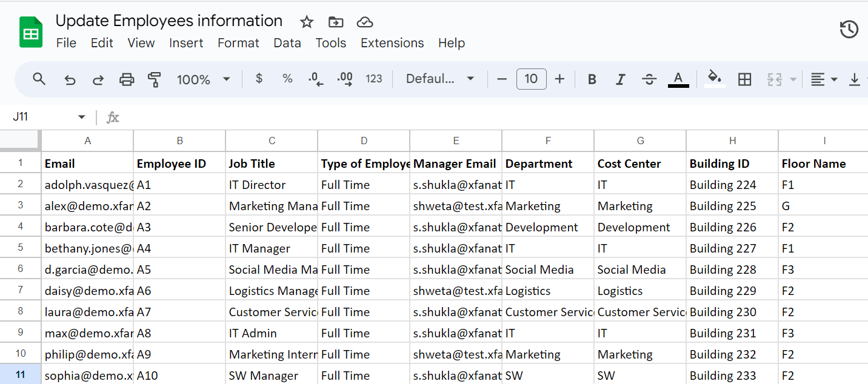This screenshot has height=384, width=868.
Task: Increase decimal places
Action: 344,79
